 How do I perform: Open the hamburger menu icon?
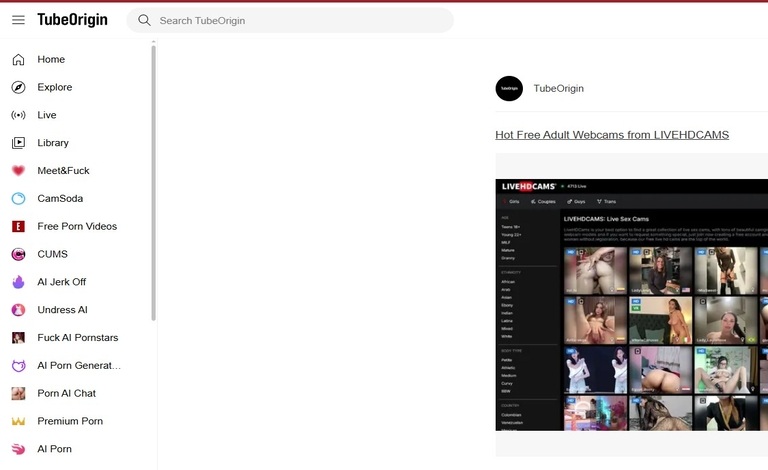pyautogui.click(x=18, y=20)
